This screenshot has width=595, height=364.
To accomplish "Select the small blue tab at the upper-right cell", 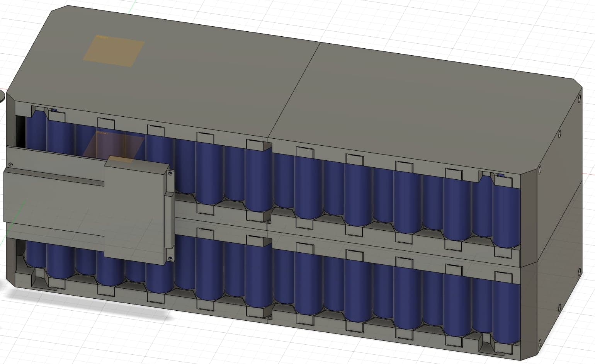I will click(x=500, y=175).
